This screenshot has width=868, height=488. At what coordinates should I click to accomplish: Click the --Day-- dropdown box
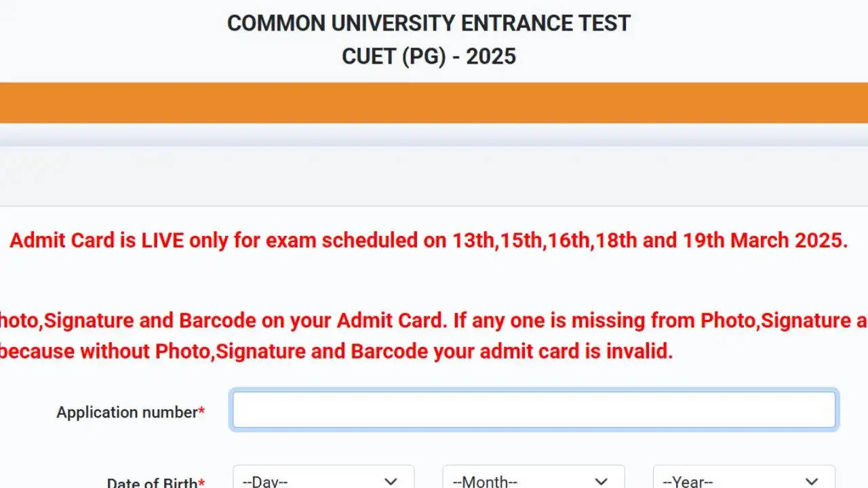323,481
